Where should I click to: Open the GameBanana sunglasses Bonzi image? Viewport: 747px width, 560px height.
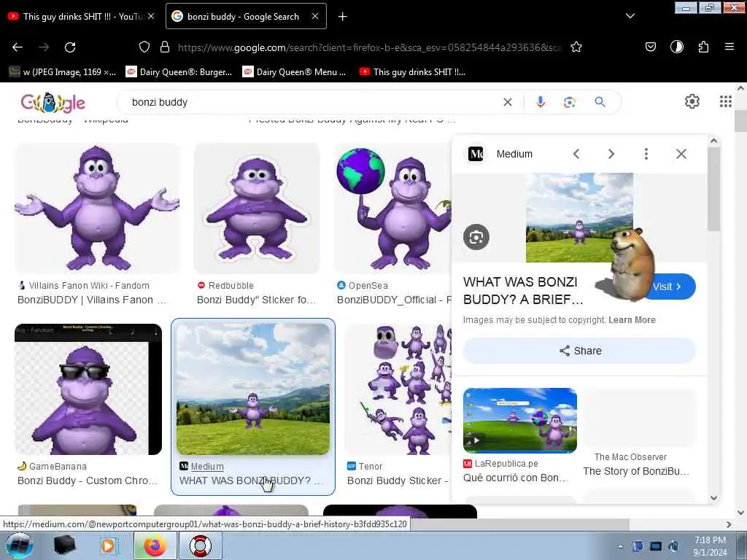[x=88, y=389]
